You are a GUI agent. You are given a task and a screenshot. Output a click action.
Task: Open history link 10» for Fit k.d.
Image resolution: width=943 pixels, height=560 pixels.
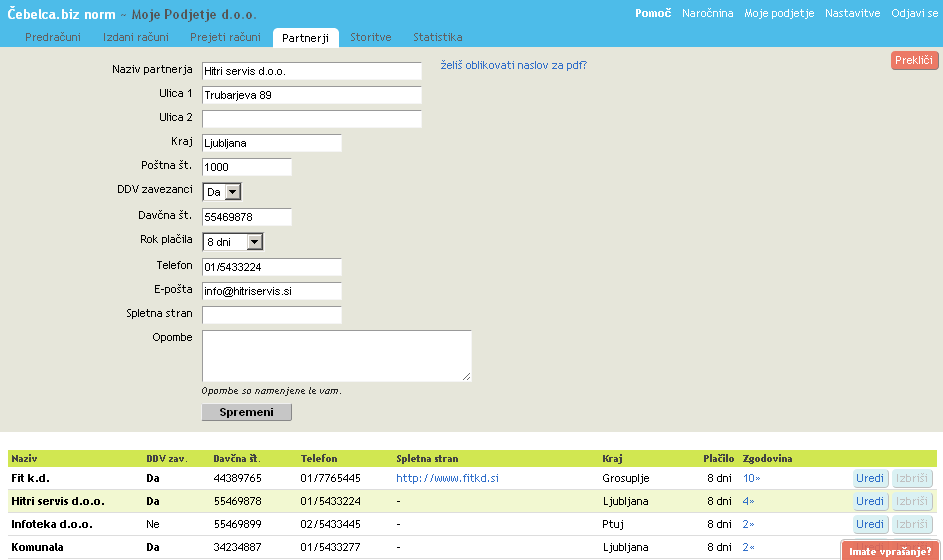pos(751,479)
